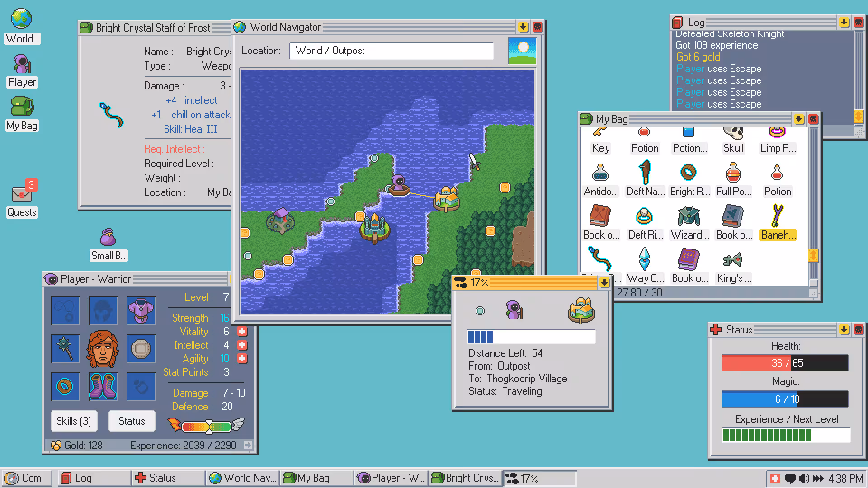This screenshot has width=868, height=488.
Task: Click the empty helmet slot
Action: (103, 311)
